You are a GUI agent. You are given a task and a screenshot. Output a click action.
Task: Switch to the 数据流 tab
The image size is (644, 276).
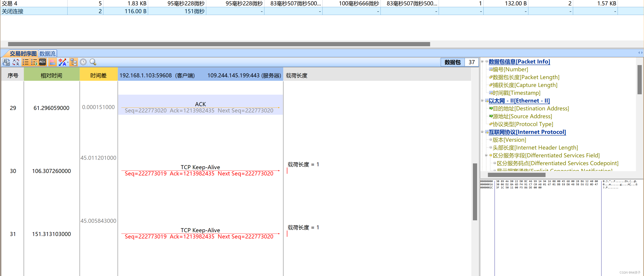coord(47,53)
